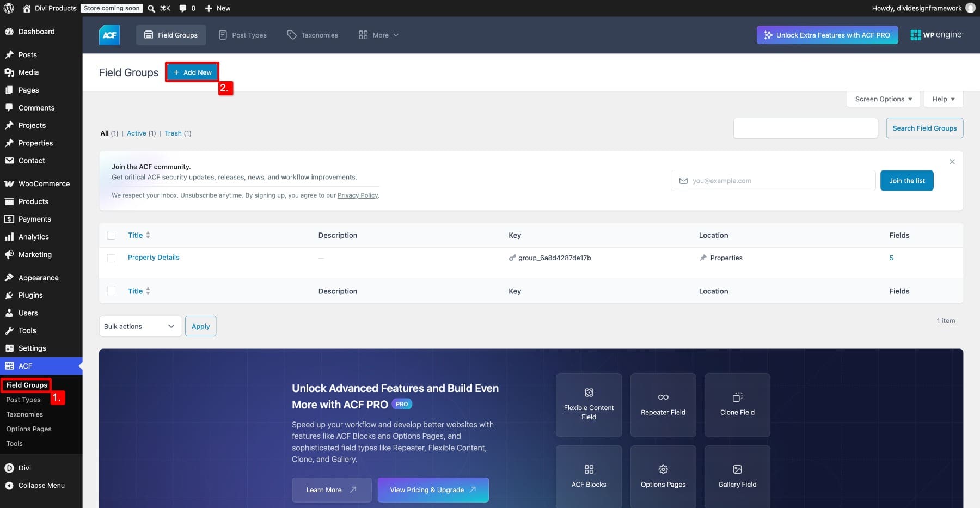Open the Divi Products site home icon
Image resolution: width=980 pixels, height=508 pixels.
(x=27, y=8)
